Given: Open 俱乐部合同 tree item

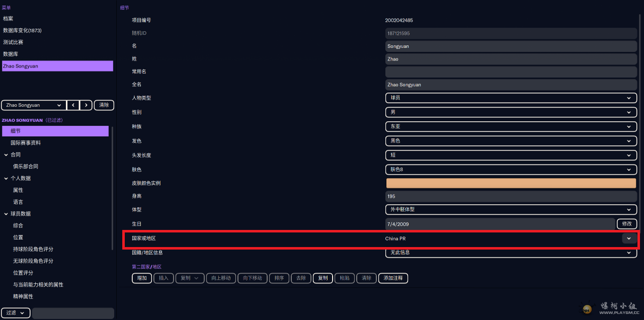Looking at the screenshot, I should pos(26,167).
